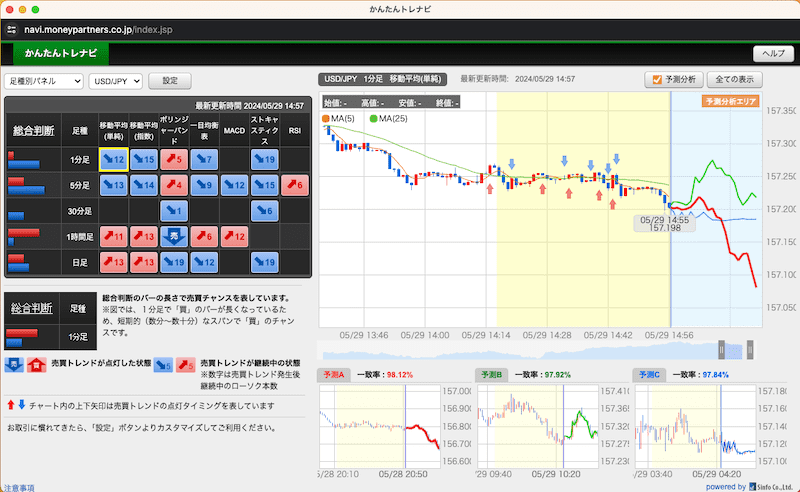Open 1時間足 Bollinger band new sell signal
The height and width of the screenshot is (492, 800).
point(174,237)
